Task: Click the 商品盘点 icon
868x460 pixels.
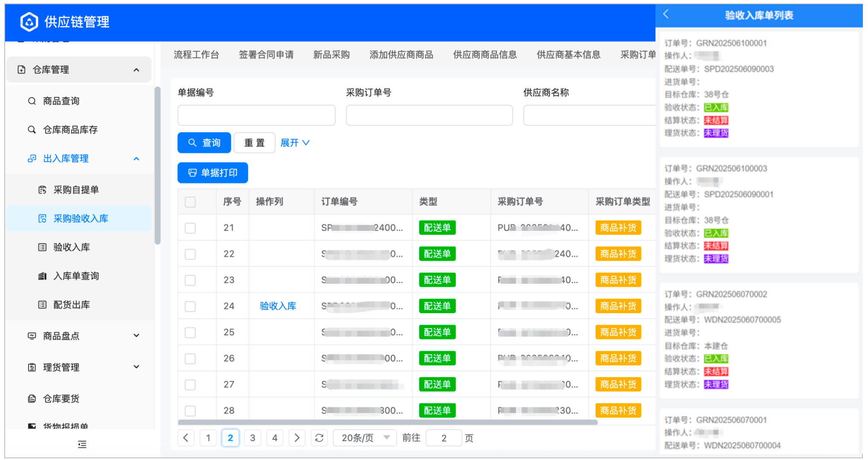Action: pos(32,336)
